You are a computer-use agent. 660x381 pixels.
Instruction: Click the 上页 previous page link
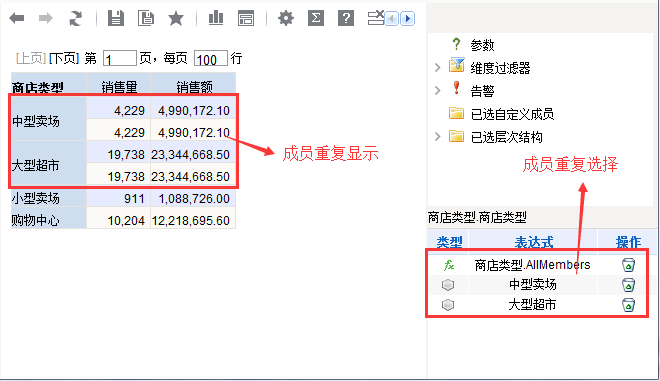tap(30, 58)
